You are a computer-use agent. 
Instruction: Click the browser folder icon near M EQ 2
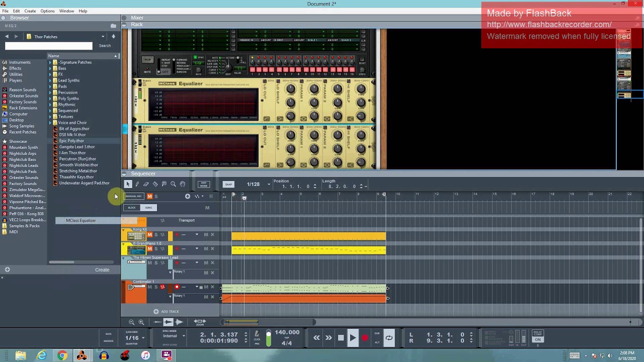[113, 26]
